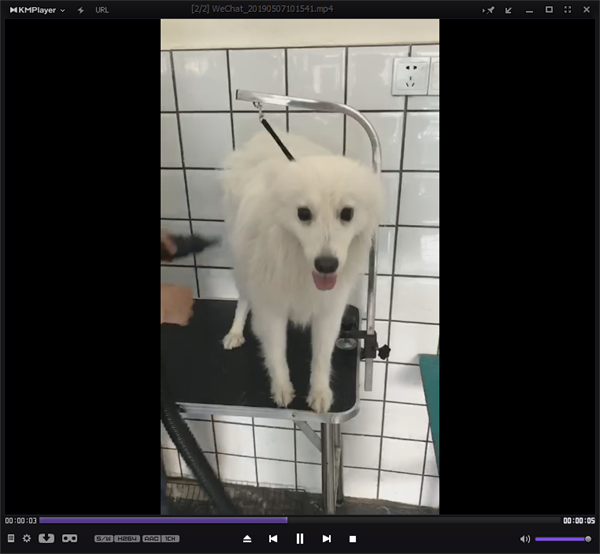Pause the video playback

pyautogui.click(x=299, y=538)
